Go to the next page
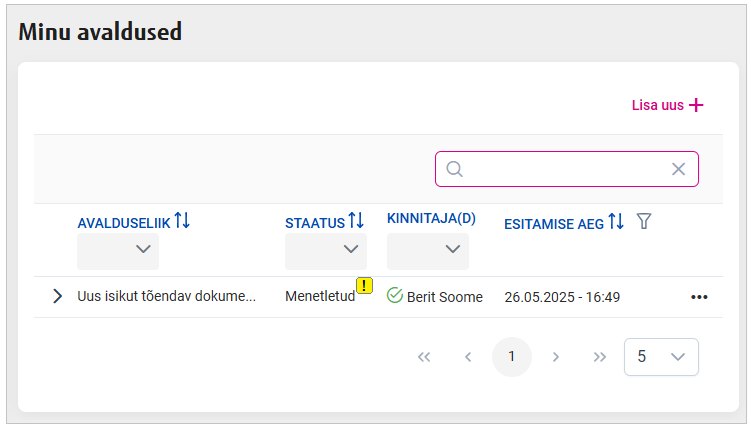Viewport: 751px width, 426px height. (x=556, y=356)
